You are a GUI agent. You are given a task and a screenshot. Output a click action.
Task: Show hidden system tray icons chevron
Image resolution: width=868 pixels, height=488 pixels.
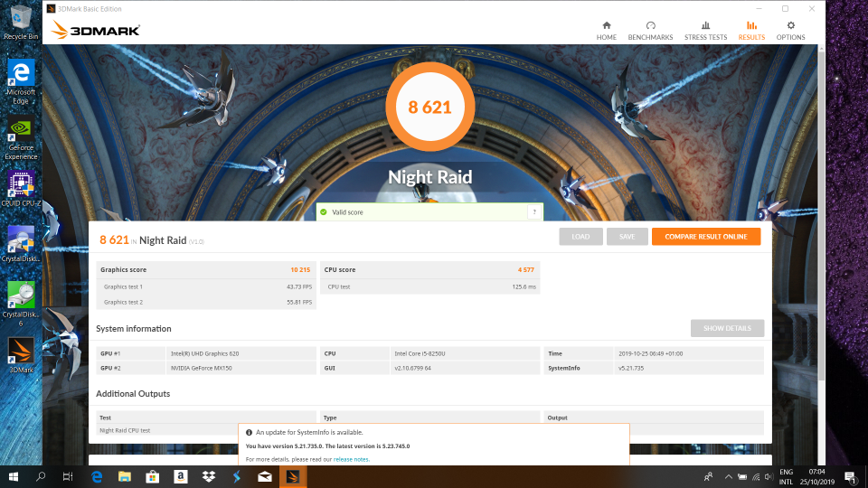pyautogui.click(x=729, y=476)
